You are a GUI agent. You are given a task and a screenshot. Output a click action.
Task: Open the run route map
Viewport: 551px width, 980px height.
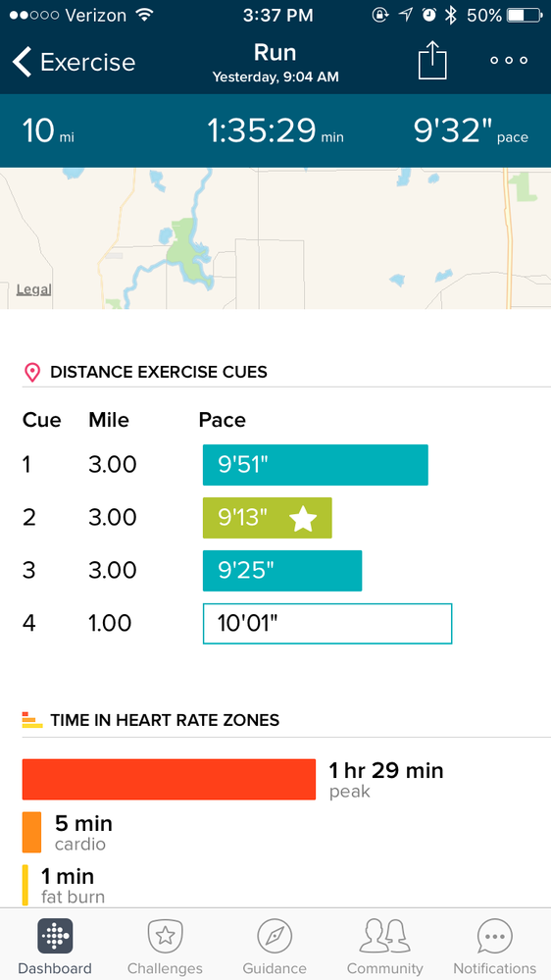coord(275,238)
